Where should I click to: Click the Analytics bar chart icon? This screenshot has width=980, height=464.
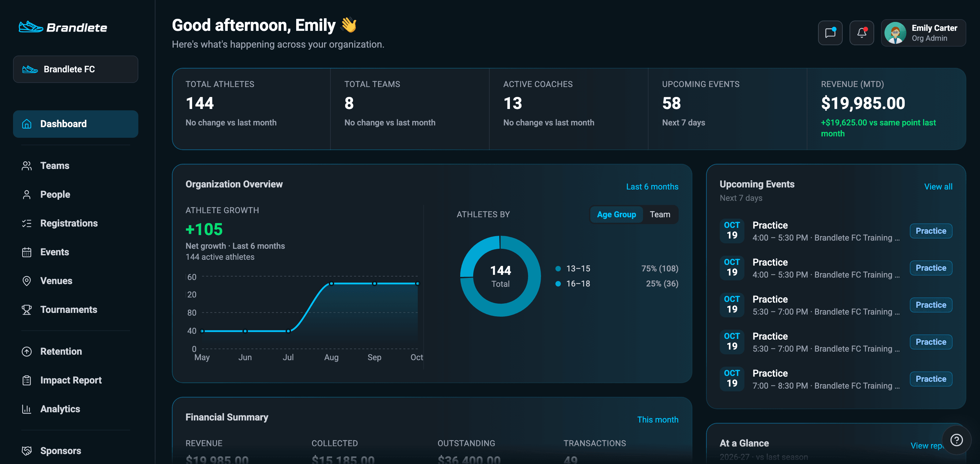click(27, 409)
